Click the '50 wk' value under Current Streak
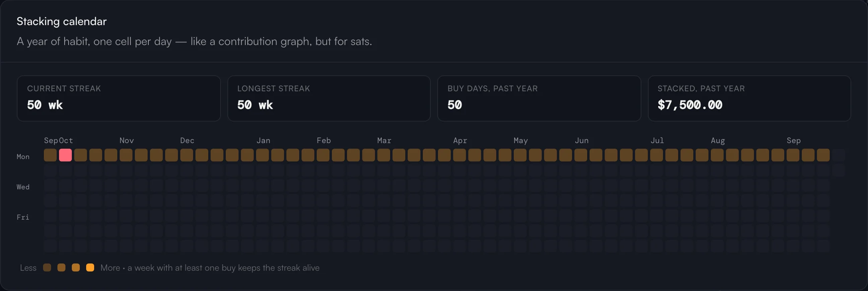 [x=45, y=105]
